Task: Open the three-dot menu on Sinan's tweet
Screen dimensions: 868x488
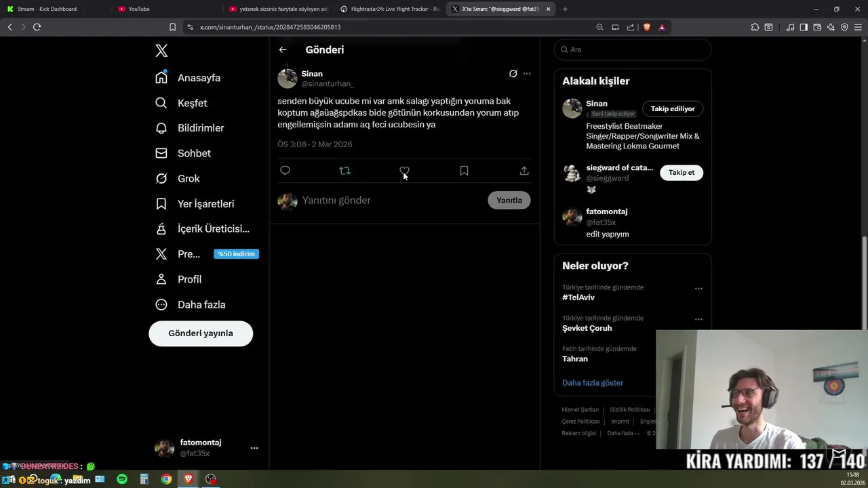Action: [527, 73]
